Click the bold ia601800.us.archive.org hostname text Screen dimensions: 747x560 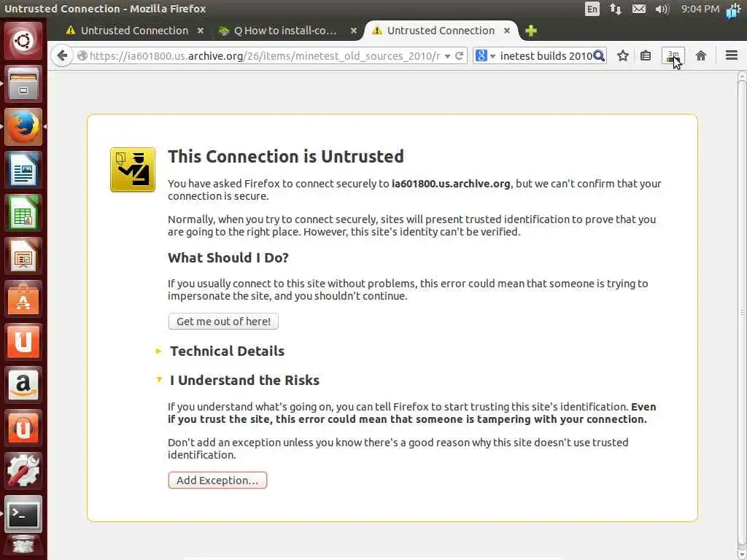(x=451, y=183)
